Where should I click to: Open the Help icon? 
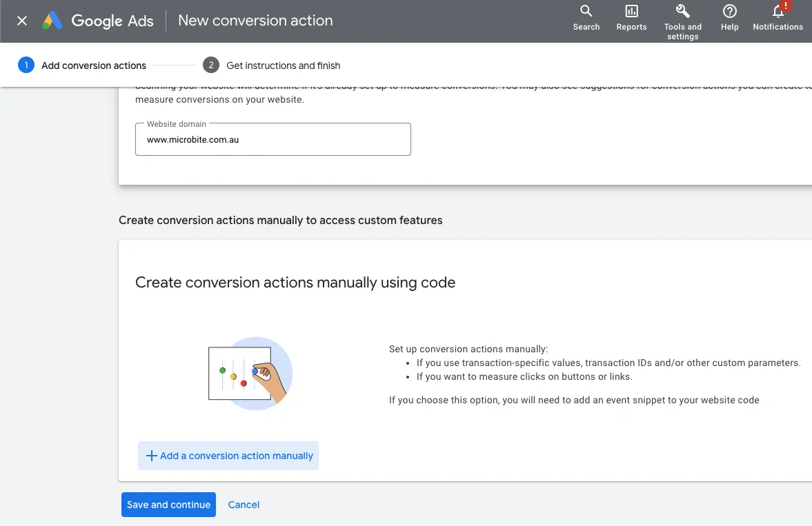(x=729, y=17)
